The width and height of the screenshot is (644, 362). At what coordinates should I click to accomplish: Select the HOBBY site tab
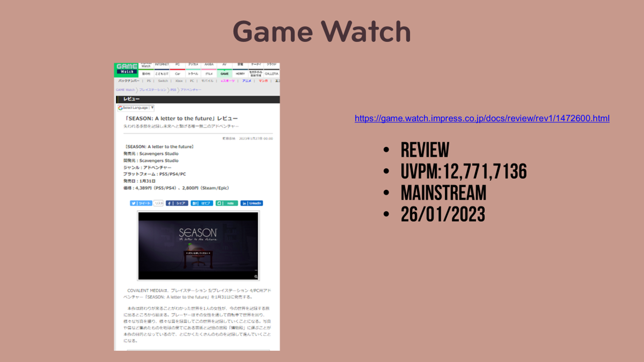[240, 74]
